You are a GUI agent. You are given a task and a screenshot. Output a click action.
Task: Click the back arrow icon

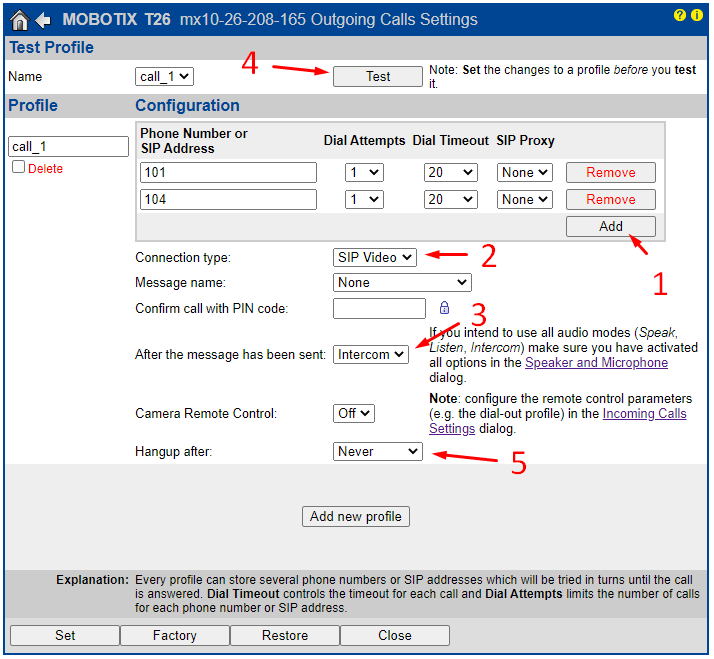43,20
